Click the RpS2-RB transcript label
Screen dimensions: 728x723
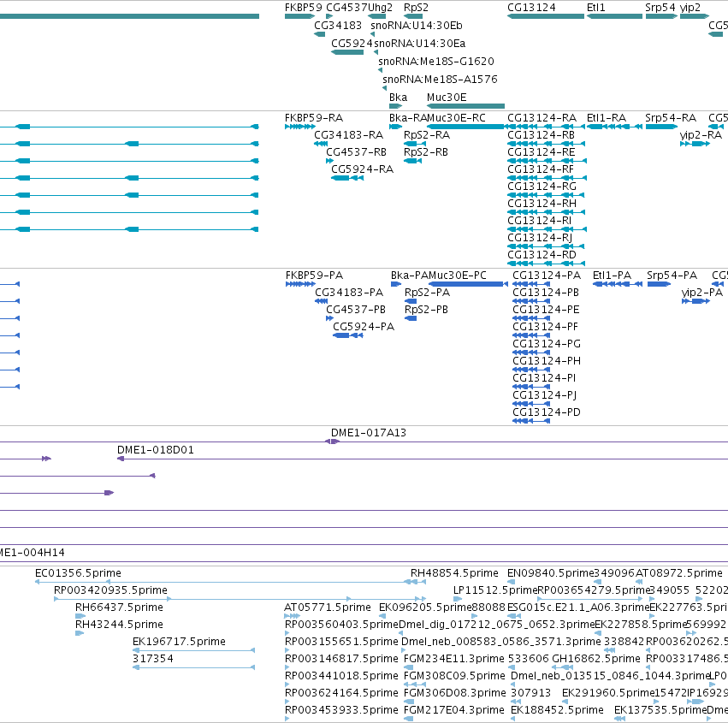tap(426, 152)
